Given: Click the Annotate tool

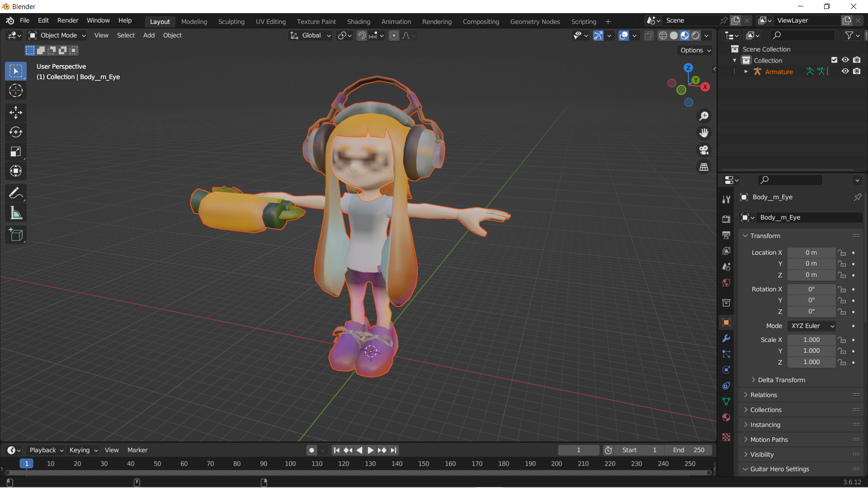Looking at the screenshot, I should 16,193.
